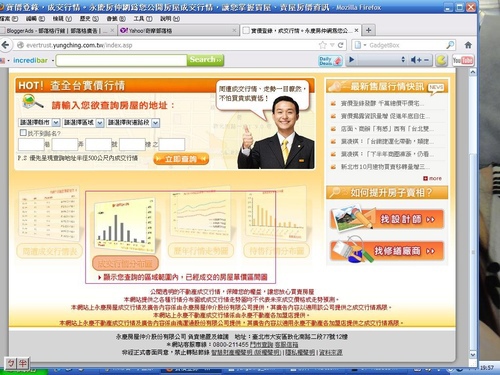Click the address bar URL field
The width and height of the screenshot is (500, 375).
[x=167, y=45]
